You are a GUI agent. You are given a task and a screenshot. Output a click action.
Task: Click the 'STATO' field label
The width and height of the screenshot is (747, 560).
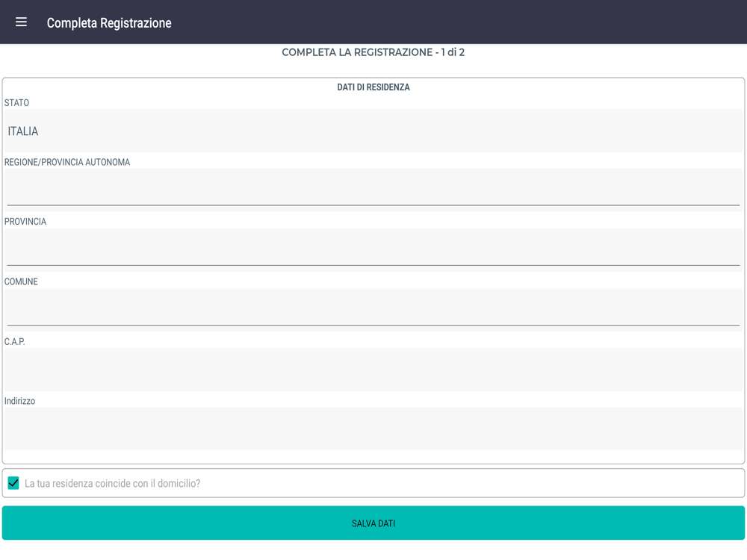pos(16,103)
